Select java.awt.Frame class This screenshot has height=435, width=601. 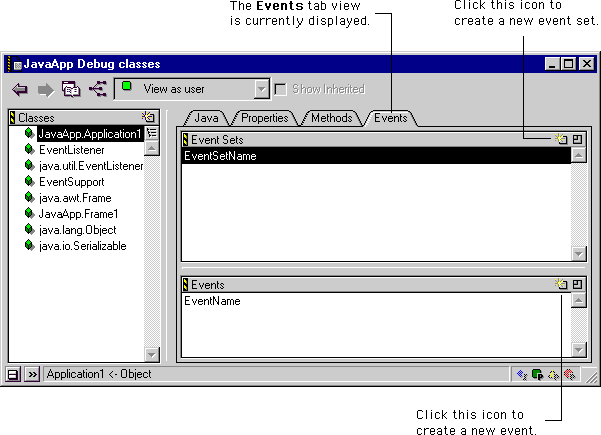75,198
